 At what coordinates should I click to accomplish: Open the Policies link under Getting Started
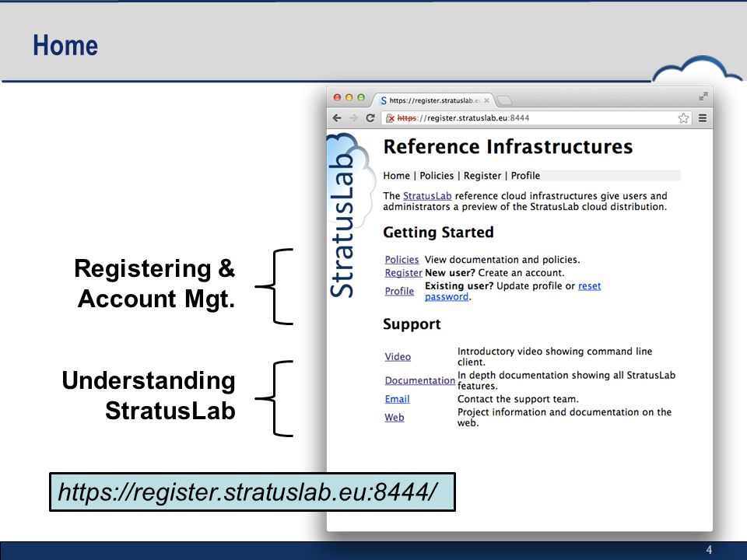click(402, 260)
